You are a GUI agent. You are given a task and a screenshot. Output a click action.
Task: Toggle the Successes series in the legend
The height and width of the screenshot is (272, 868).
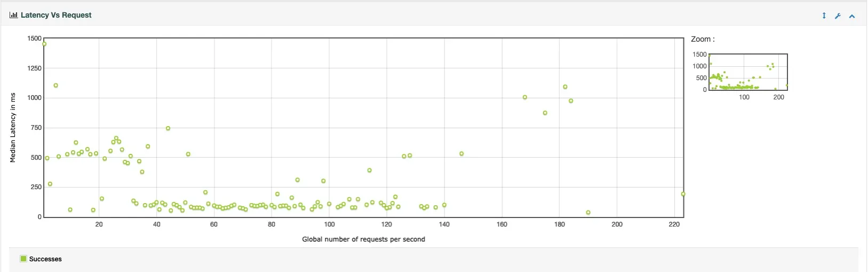click(x=45, y=259)
